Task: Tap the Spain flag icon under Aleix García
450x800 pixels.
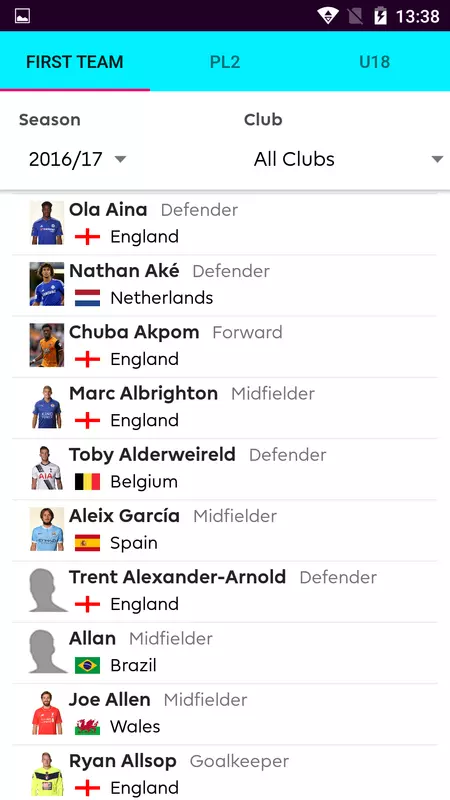Action: [x=87, y=543]
